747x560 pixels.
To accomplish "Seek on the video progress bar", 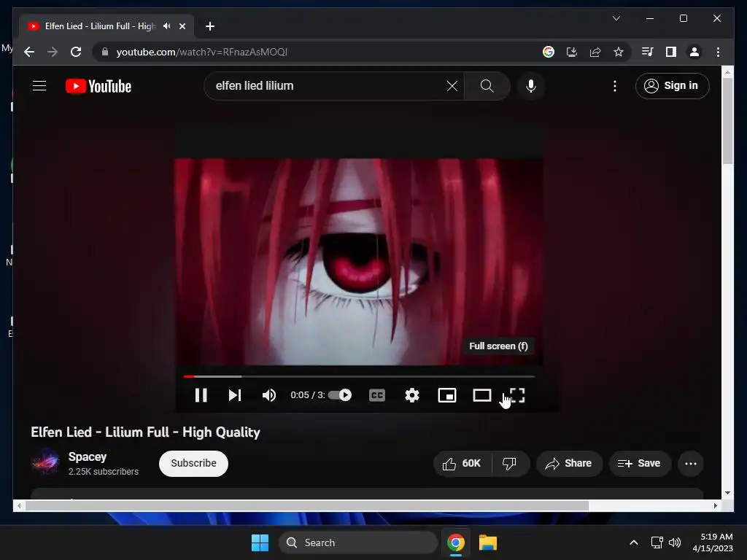I will point(359,376).
